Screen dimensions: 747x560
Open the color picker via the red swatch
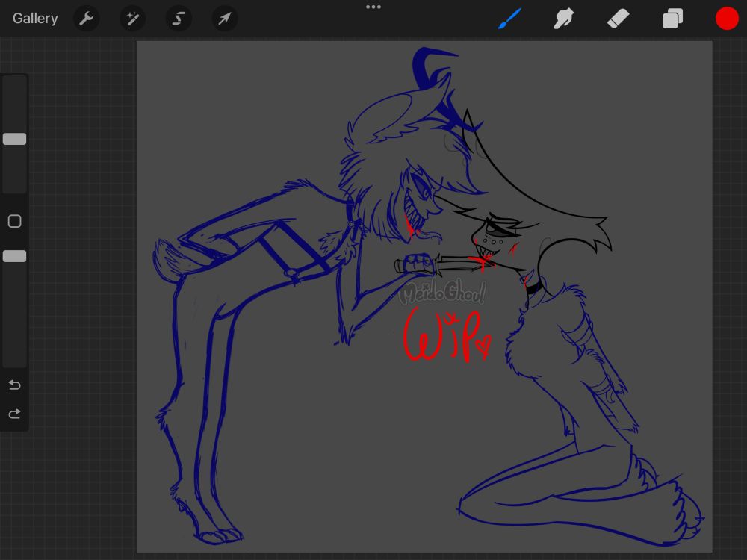click(727, 18)
